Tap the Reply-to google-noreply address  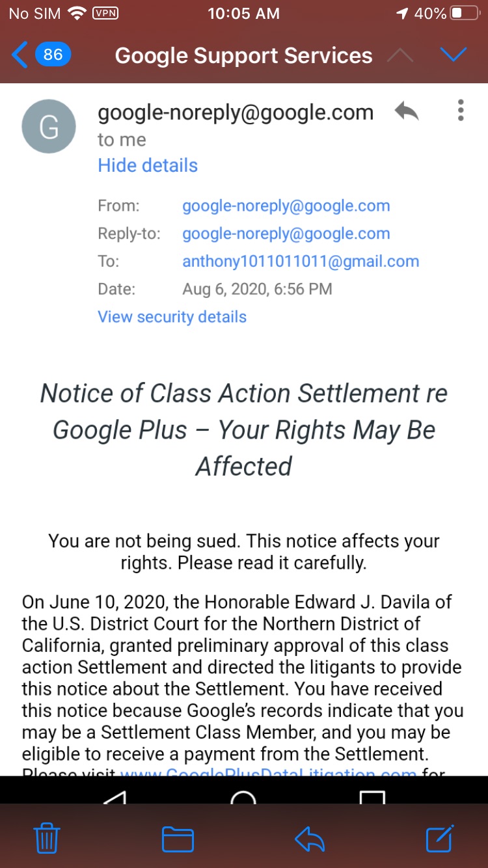pos(286,234)
